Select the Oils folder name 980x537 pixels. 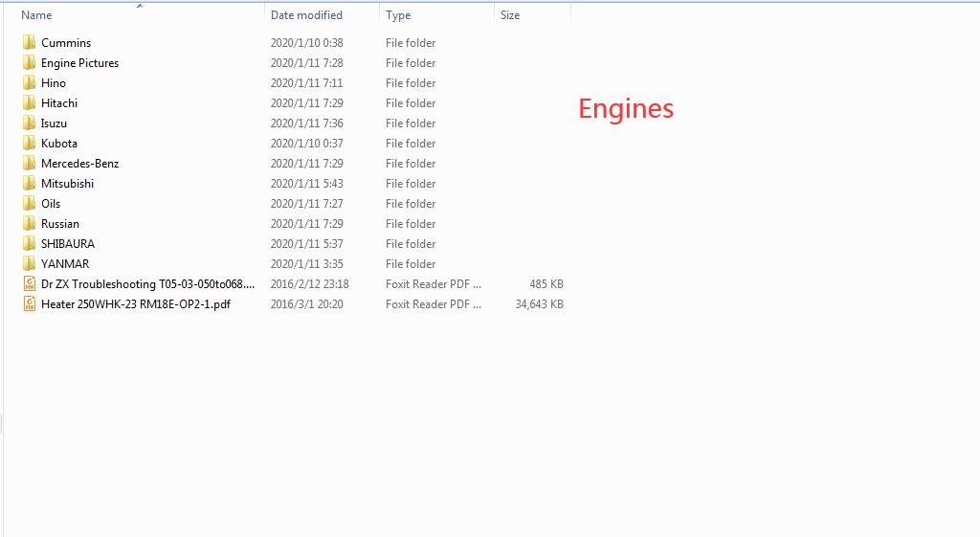(x=51, y=203)
